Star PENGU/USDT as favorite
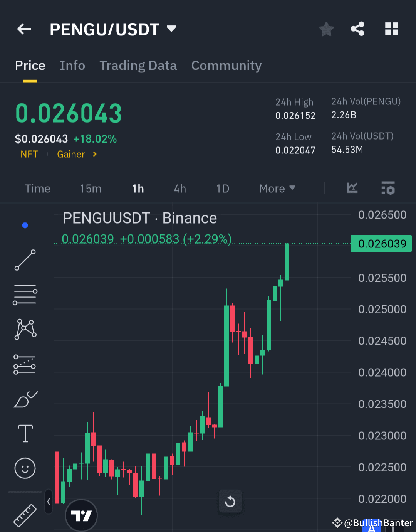This screenshot has width=416, height=532. (326, 29)
